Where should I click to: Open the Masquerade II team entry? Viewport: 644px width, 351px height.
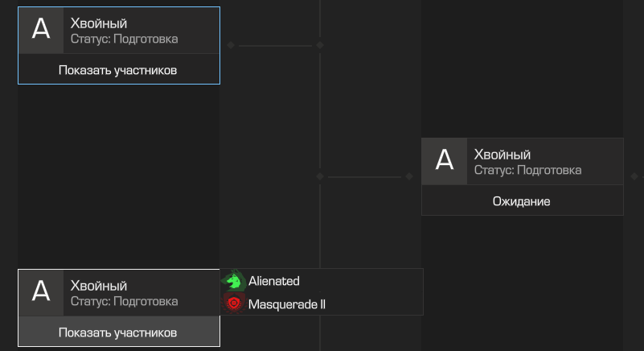click(x=322, y=304)
